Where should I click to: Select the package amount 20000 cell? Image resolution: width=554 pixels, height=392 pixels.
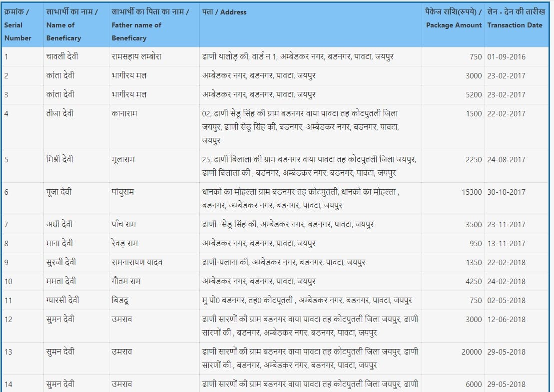click(472, 352)
